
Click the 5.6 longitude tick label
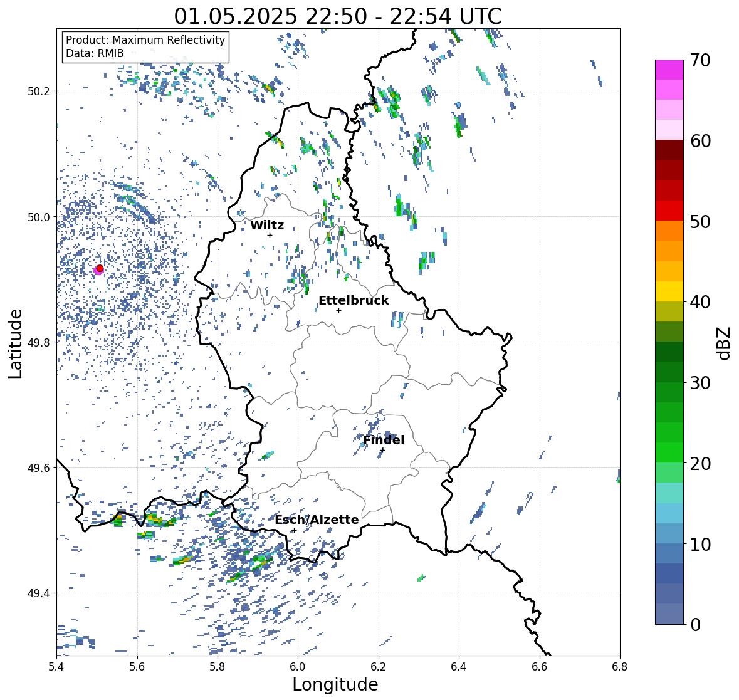137,667
